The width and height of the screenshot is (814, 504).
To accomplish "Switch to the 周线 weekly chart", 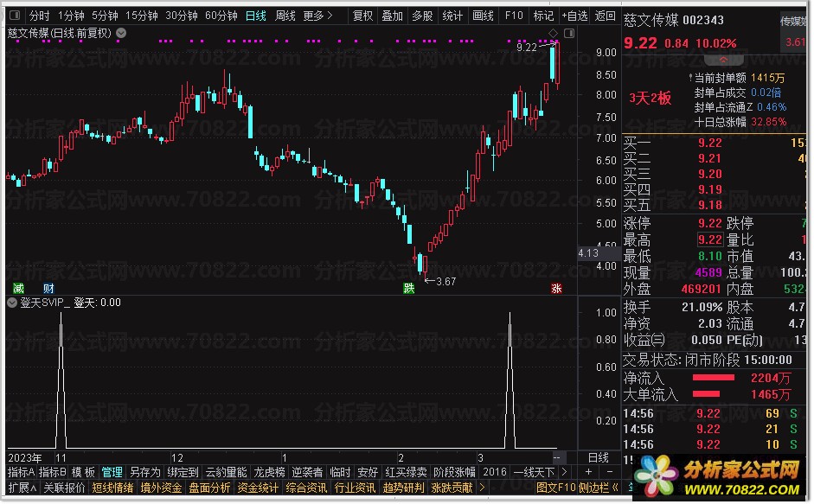I will click(285, 16).
